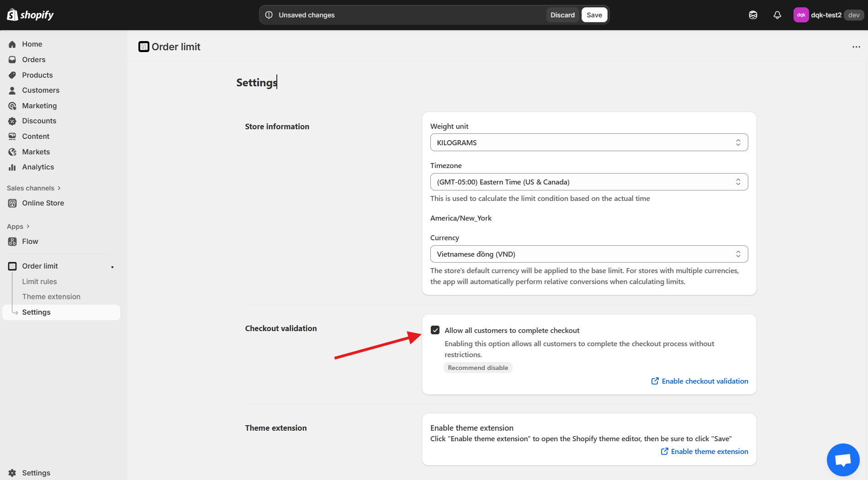Screen dimensions: 868x480
Task: Open the dqk-test2 account avatar
Action: pos(801,15)
